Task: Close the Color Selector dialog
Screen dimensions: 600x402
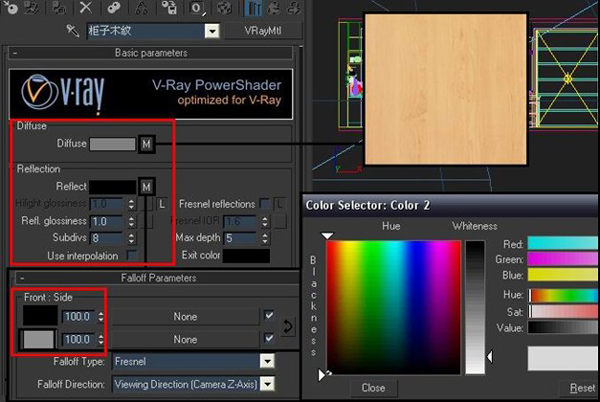Action: (x=373, y=387)
